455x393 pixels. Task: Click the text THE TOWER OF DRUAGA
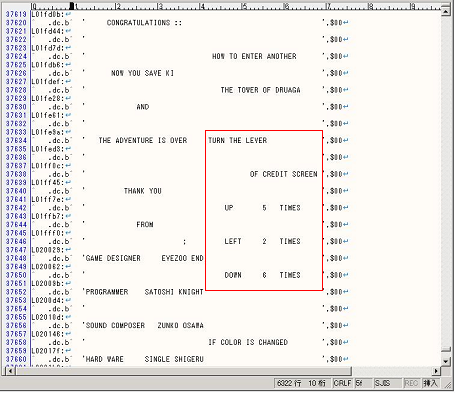260,90
